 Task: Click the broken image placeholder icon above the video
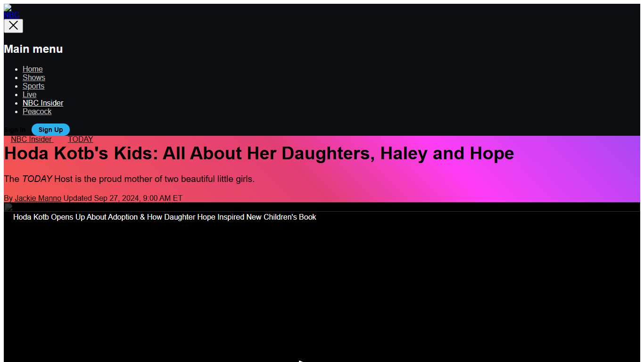[x=8, y=206]
